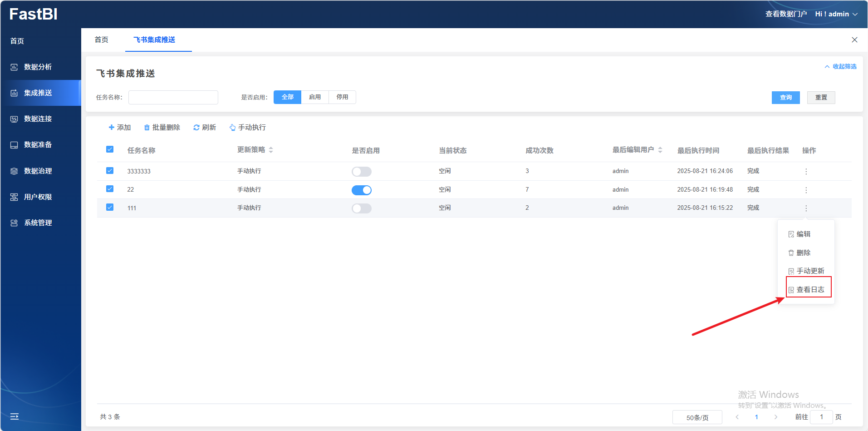Click the 批量删除 trash icon
This screenshot has width=868, height=431.
(x=147, y=128)
